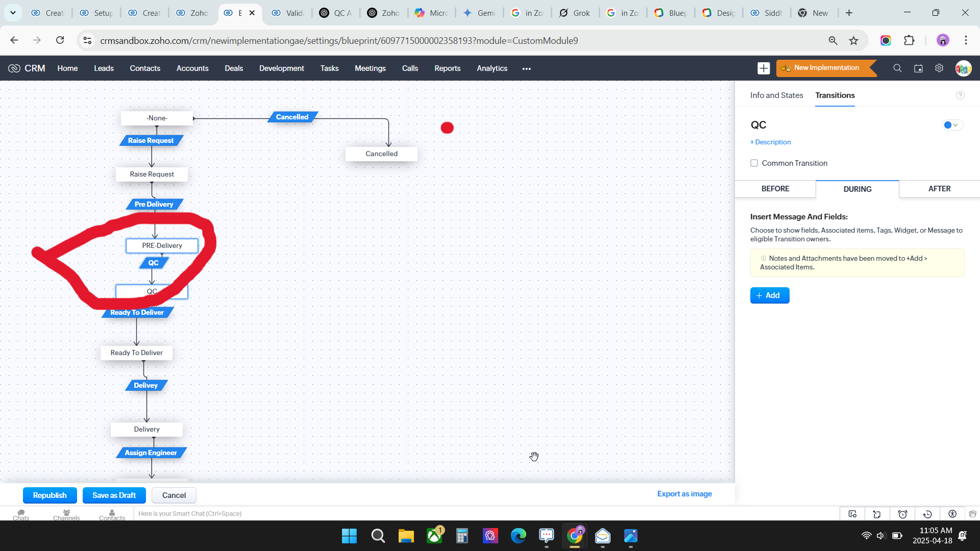Open the CRM search icon
This screenshot has height=551, width=980.
click(897, 68)
